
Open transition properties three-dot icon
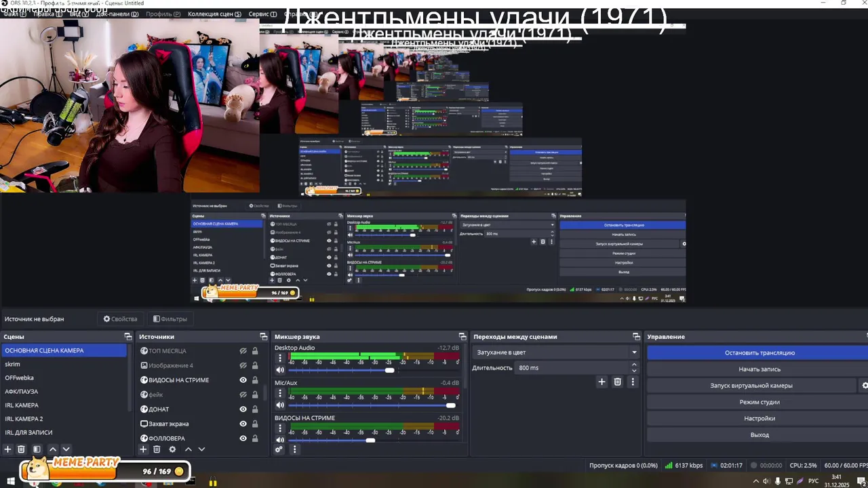pyautogui.click(x=633, y=382)
